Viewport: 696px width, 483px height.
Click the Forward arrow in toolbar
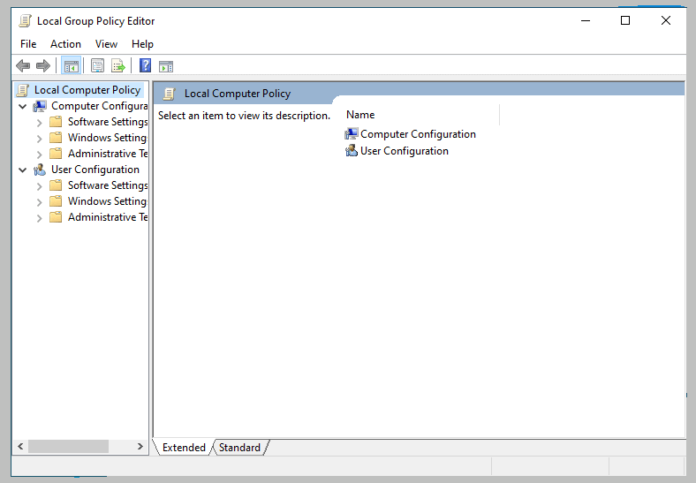[x=43, y=66]
